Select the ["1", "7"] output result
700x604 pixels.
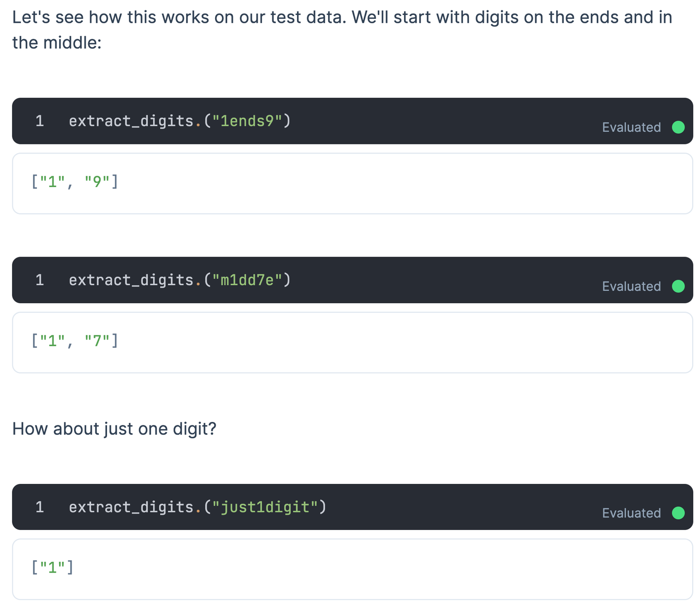point(75,341)
